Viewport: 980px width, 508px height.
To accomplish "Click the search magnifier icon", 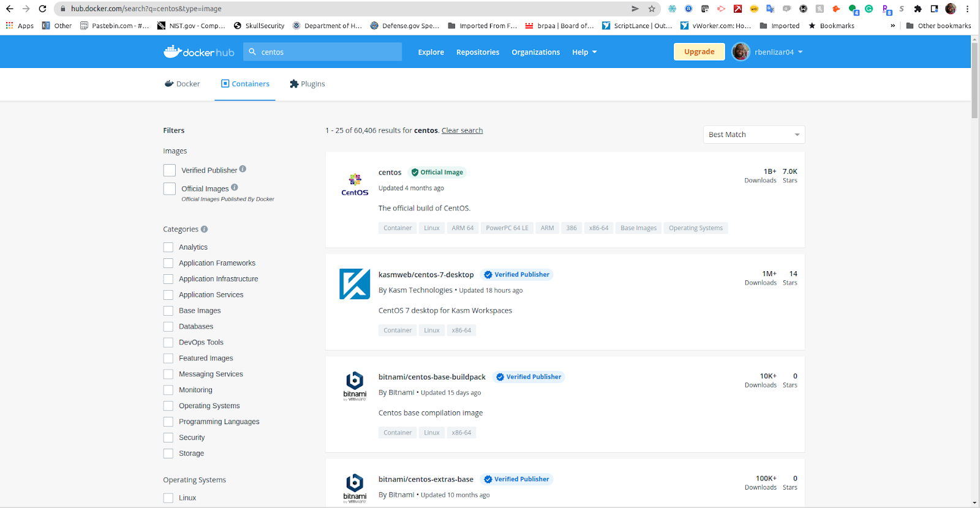I will [252, 52].
